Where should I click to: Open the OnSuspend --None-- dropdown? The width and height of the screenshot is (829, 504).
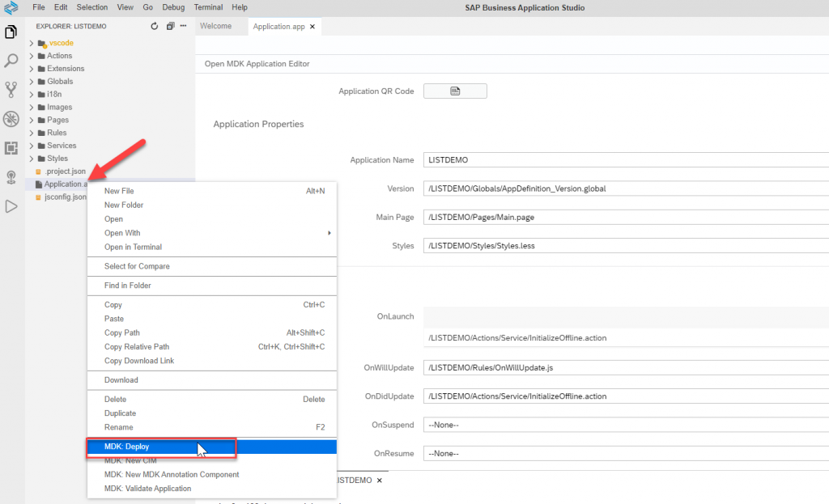point(626,425)
